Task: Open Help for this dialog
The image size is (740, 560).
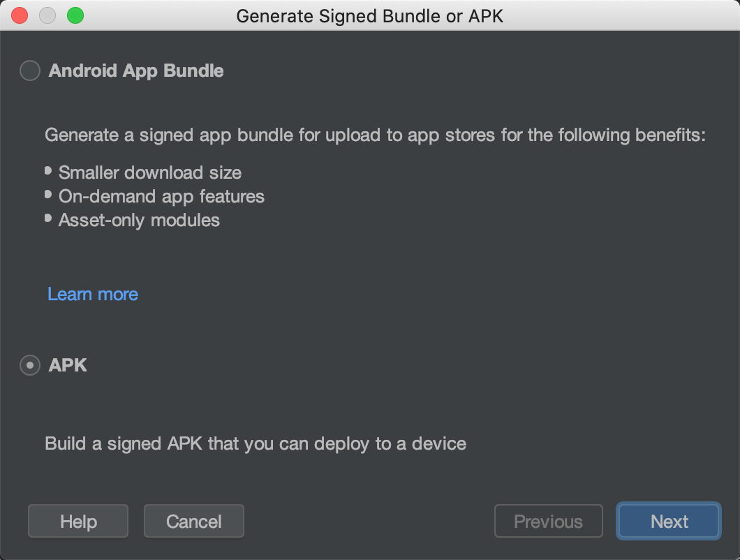Action: click(77, 521)
